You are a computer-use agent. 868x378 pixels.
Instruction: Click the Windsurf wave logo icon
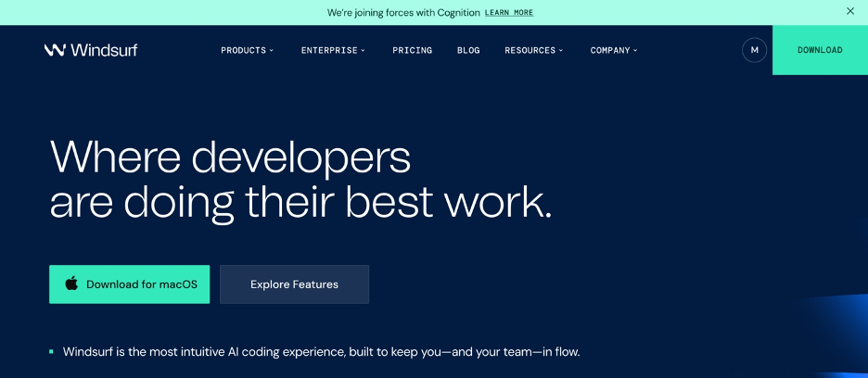pyautogui.click(x=55, y=50)
